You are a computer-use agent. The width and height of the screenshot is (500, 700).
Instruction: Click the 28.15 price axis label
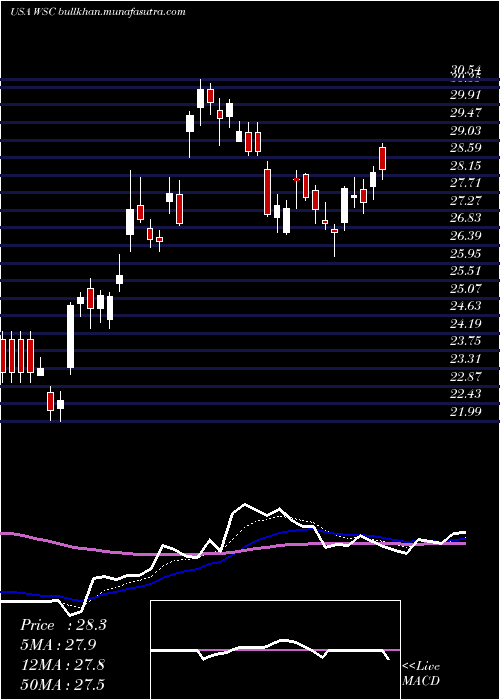[465, 166]
